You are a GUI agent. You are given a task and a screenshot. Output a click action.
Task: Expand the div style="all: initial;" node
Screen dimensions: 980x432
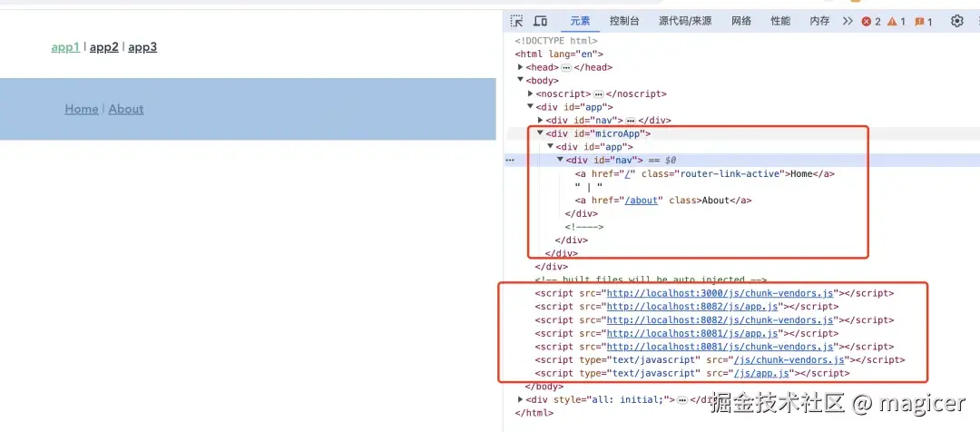point(520,399)
